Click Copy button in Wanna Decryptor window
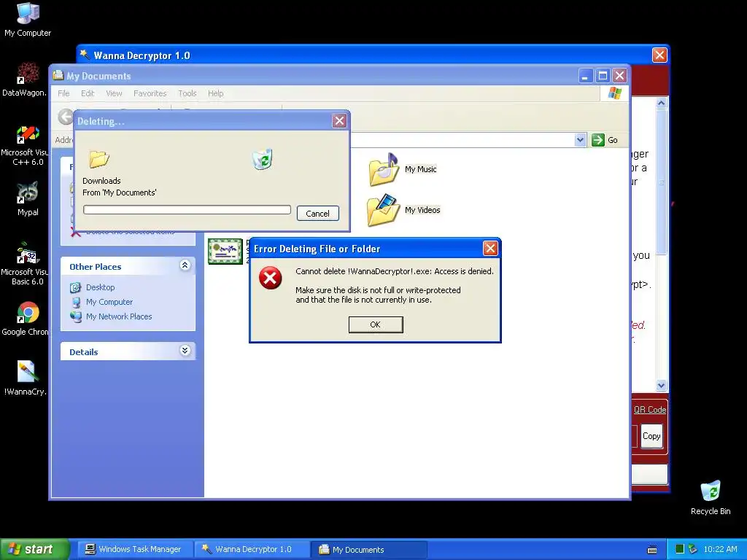The width and height of the screenshot is (747, 560). 651,436
